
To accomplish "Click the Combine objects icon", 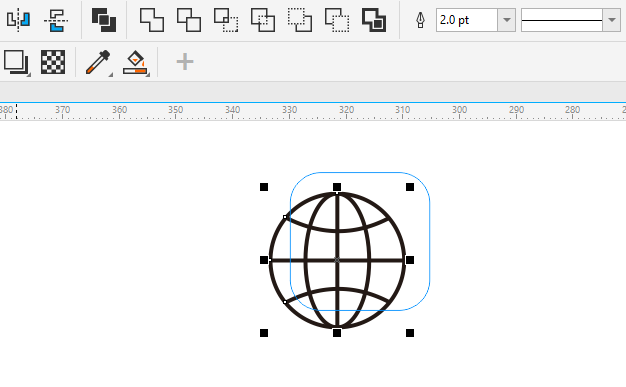I will (104, 20).
